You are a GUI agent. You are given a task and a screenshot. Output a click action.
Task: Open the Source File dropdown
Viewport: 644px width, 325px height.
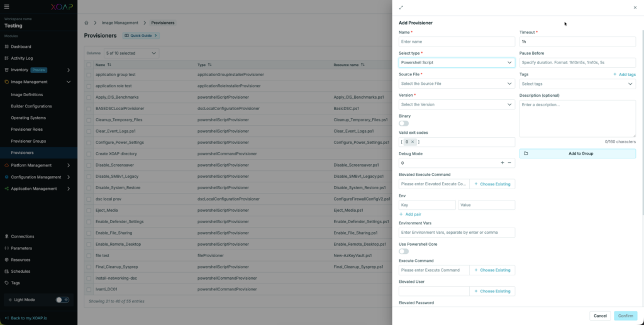tap(457, 84)
